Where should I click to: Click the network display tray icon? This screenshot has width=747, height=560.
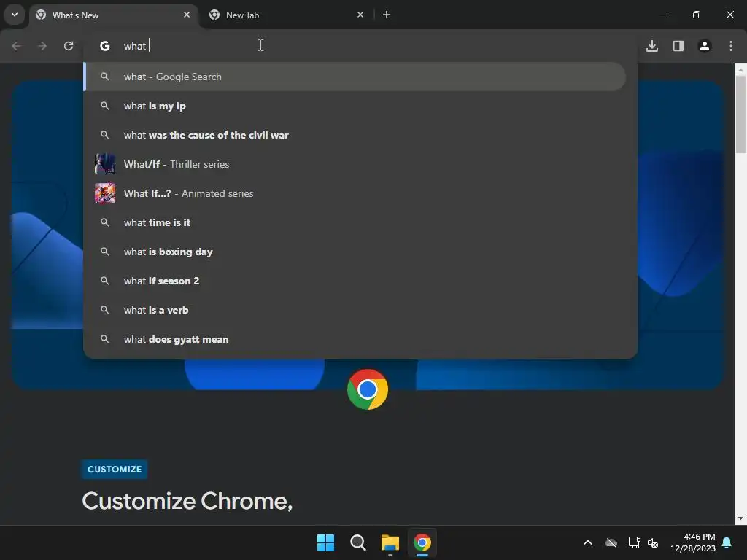coord(634,542)
